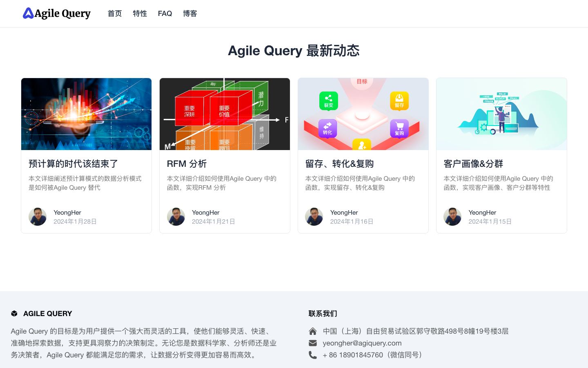Click the summary mentioning 实现留存、转化&复购
Image resolution: width=588 pixels, height=368 pixels.
click(x=360, y=183)
